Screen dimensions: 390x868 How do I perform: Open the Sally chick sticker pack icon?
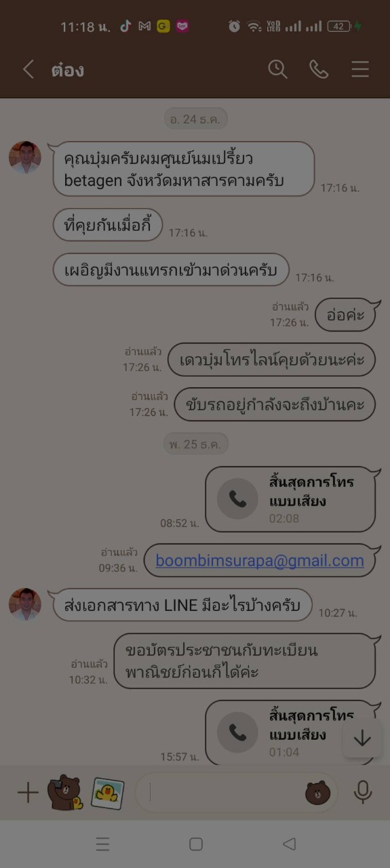point(108,793)
